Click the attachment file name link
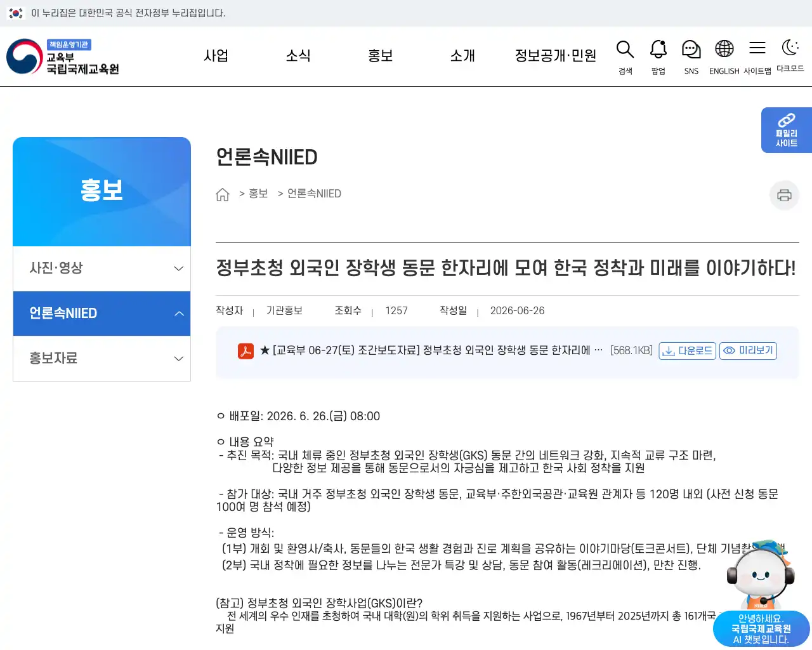This screenshot has width=812, height=650. 431,350
